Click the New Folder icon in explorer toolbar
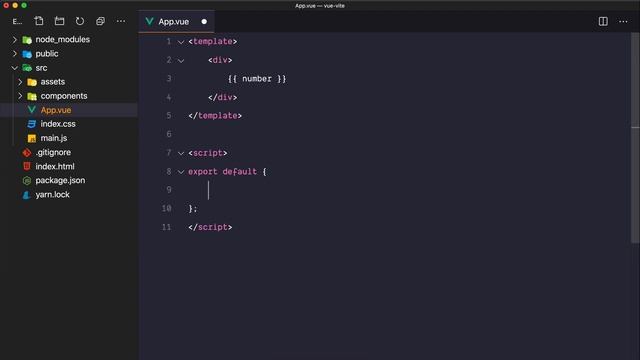Viewport: 640px width, 360px height. (59, 21)
